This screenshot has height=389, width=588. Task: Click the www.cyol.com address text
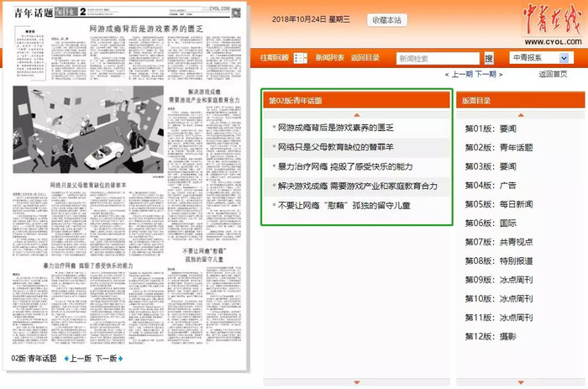coord(553,42)
